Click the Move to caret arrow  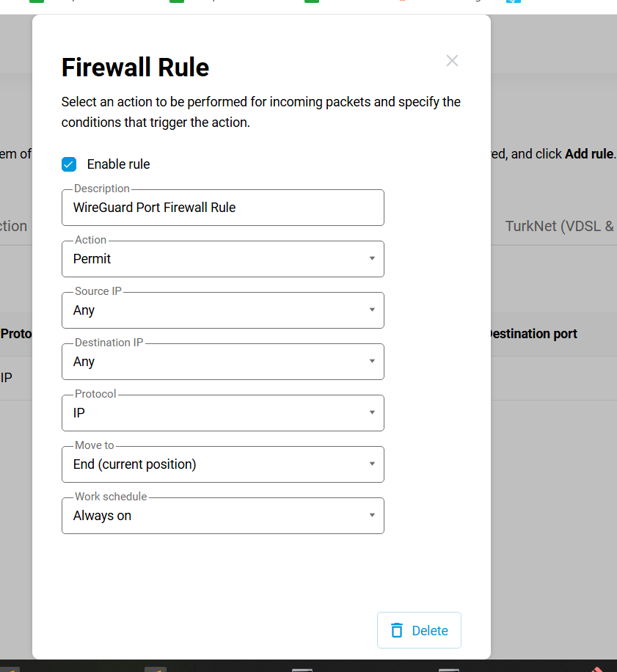(372, 464)
